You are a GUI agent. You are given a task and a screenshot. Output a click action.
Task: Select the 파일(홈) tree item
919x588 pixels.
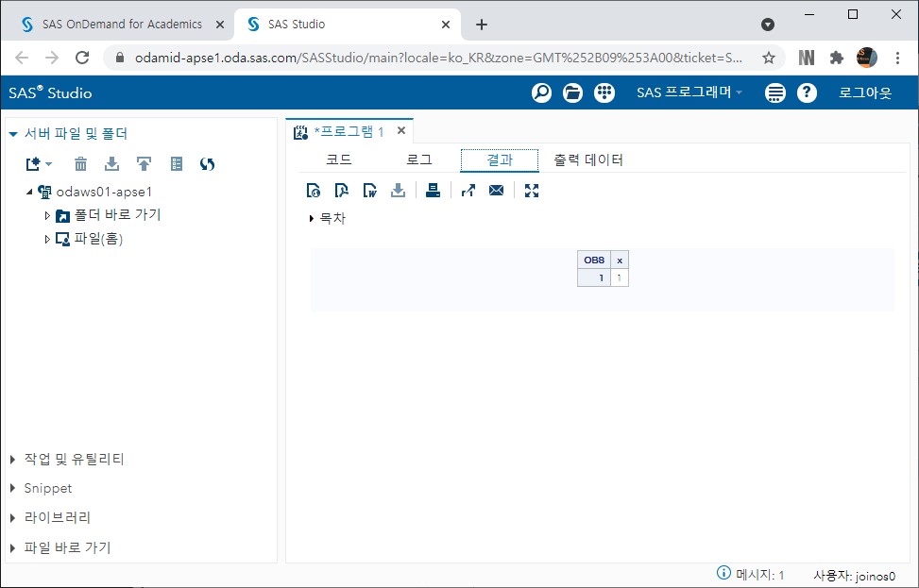coord(98,239)
